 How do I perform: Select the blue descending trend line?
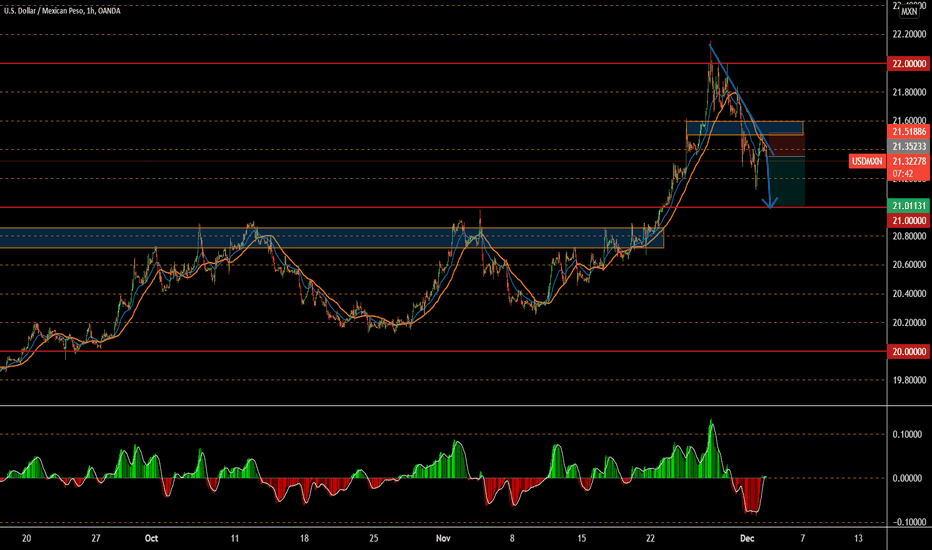742,99
